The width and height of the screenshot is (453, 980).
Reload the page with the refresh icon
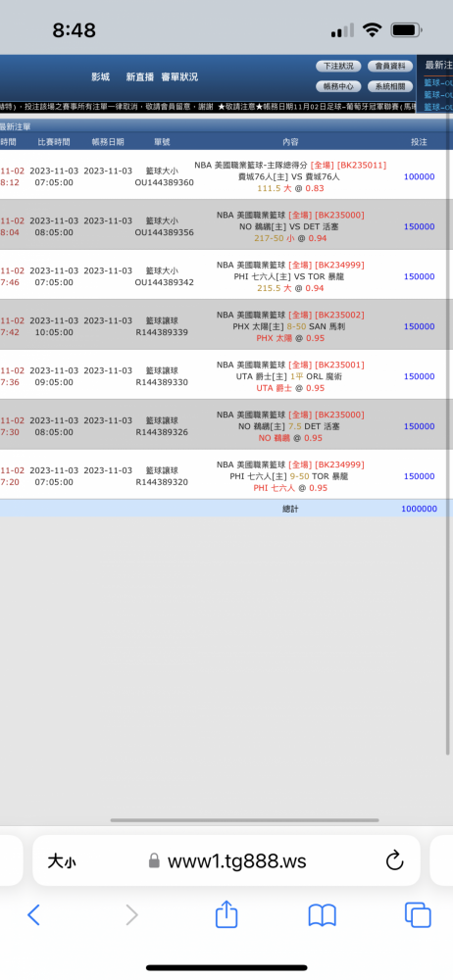pyautogui.click(x=395, y=860)
